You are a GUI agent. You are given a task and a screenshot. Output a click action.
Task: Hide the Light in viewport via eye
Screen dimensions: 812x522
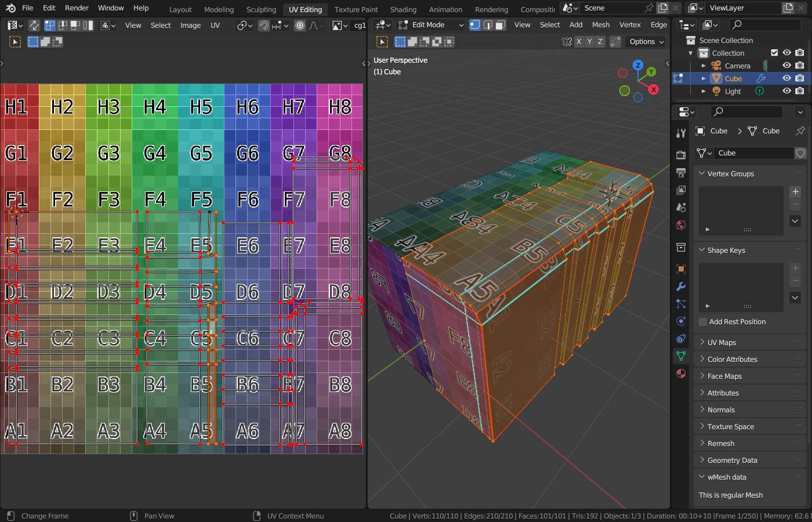pyautogui.click(x=787, y=91)
